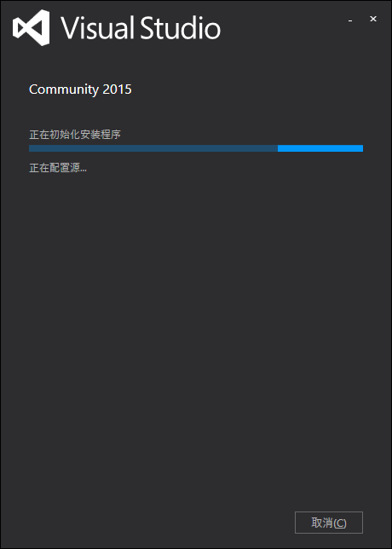The image size is (392, 549).
Task: Click the word "Visual" in the header
Action: click(x=98, y=28)
